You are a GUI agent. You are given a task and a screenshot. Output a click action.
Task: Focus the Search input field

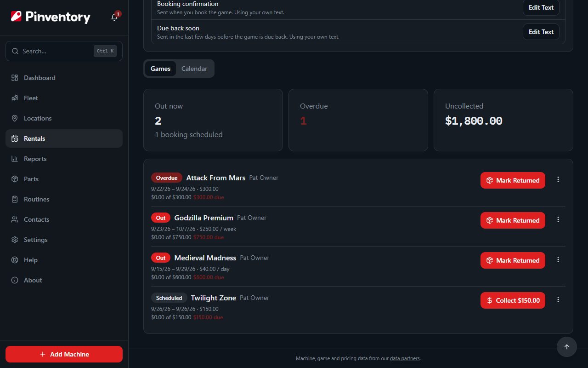[x=64, y=51]
